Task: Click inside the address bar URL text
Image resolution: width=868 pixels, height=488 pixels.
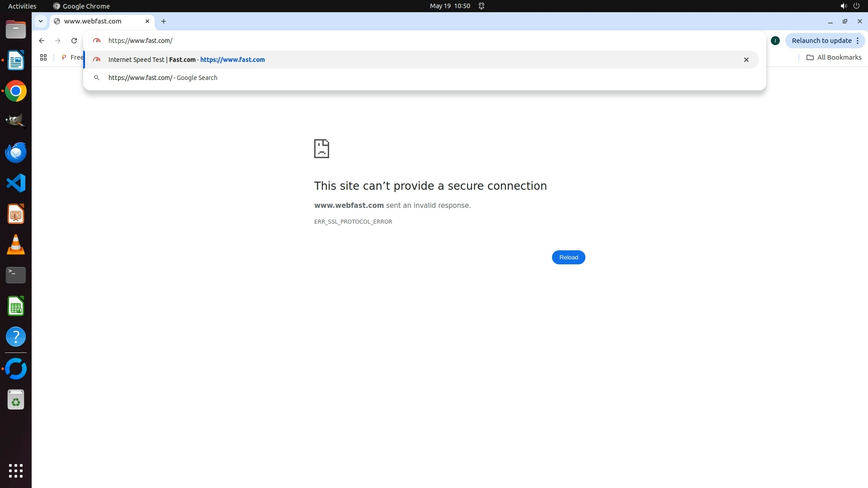Action: (141, 41)
